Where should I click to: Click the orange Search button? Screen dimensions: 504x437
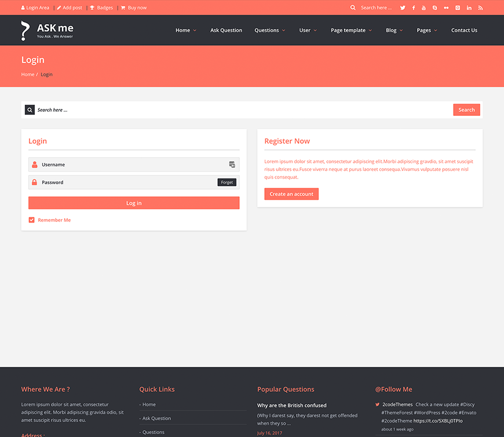click(466, 110)
